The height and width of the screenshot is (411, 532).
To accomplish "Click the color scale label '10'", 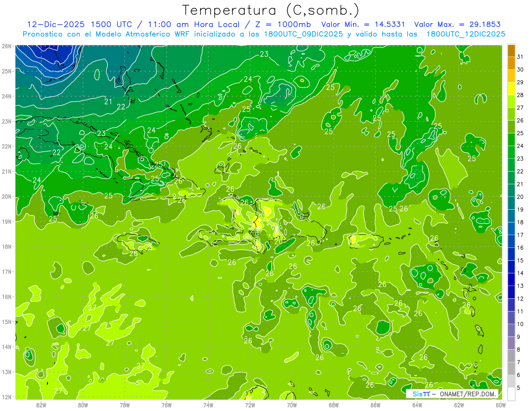I will 520,324.
